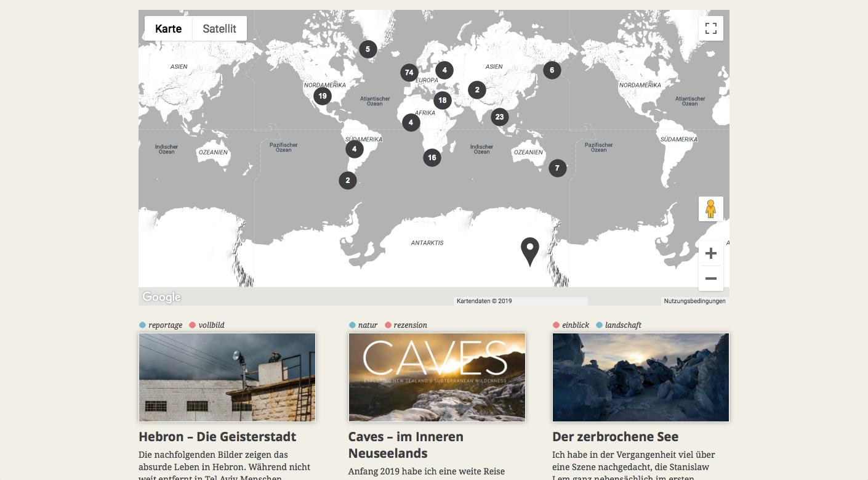Filter by the landschaft tag
This screenshot has height=480, width=868.
coord(623,325)
